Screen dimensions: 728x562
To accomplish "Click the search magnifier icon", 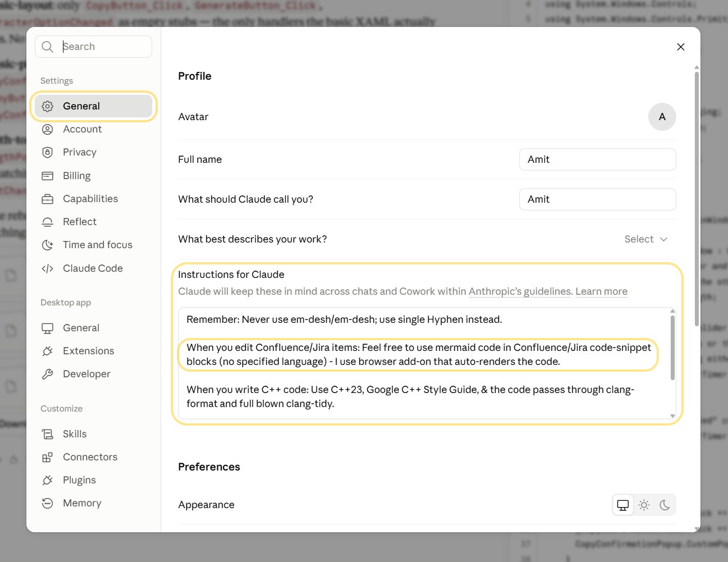I will tap(48, 47).
